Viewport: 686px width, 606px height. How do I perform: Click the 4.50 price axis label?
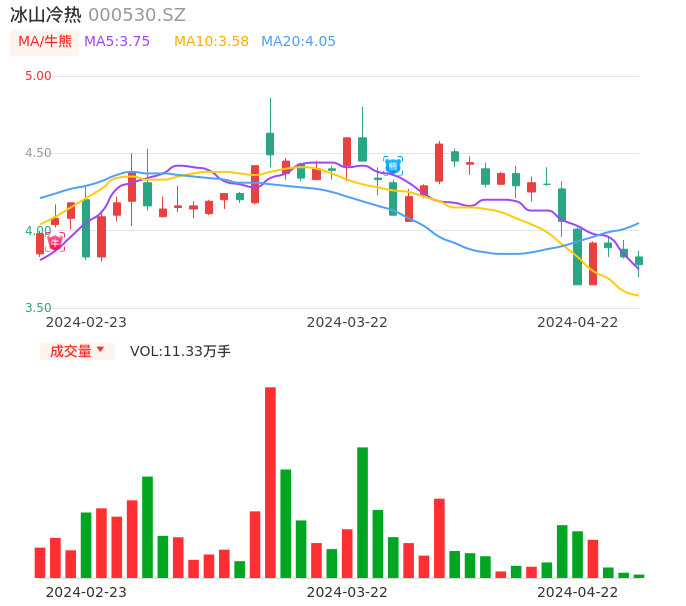click(x=38, y=153)
